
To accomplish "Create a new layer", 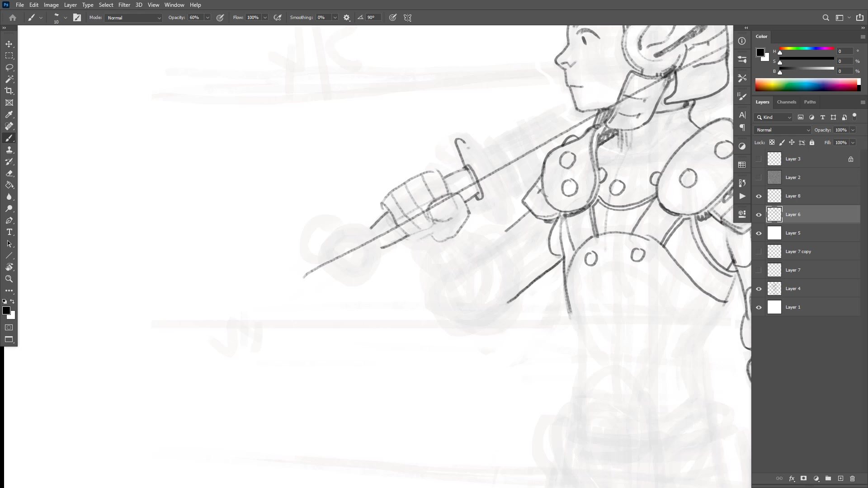I will (x=840, y=479).
